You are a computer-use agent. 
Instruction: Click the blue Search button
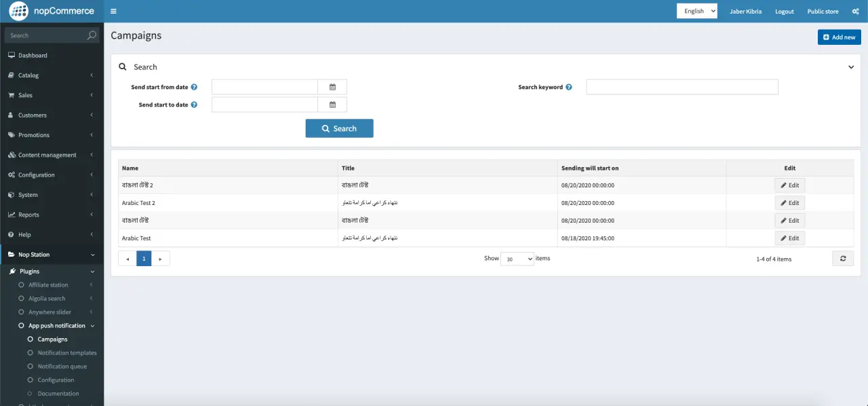pyautogui.click(x=339, y=128)
